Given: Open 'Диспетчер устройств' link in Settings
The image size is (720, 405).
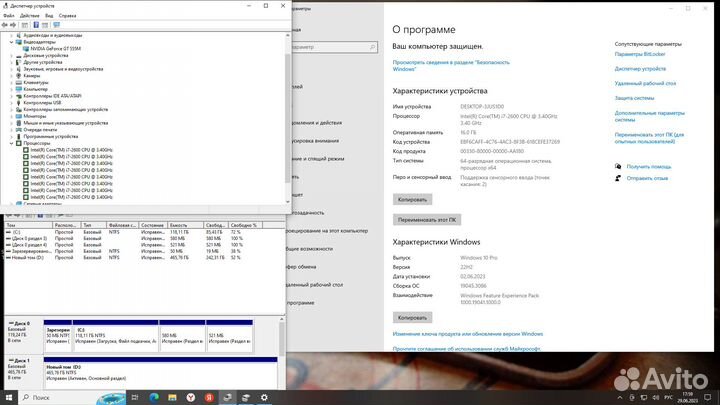Looking at the screenshot, I should (x=640, y=69).
